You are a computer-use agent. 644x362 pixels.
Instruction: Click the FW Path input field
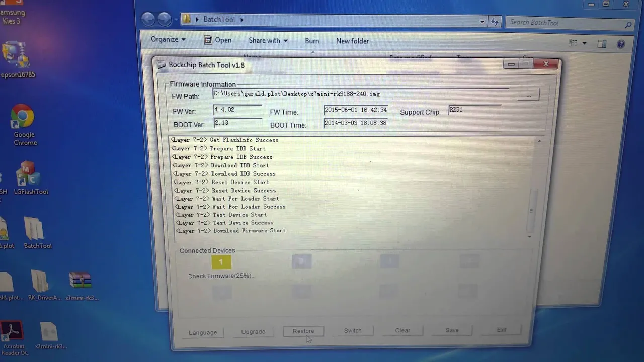coord(361,94)
